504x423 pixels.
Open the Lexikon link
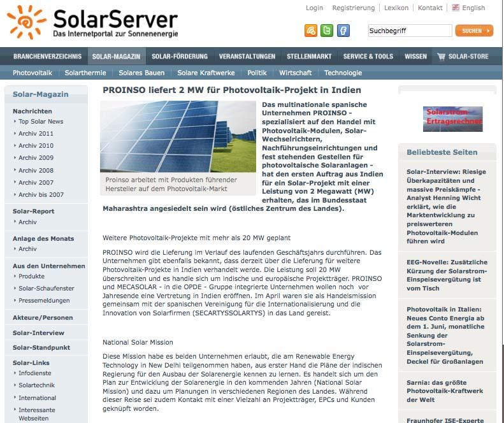pyautogui.click(x=396, y=8)
